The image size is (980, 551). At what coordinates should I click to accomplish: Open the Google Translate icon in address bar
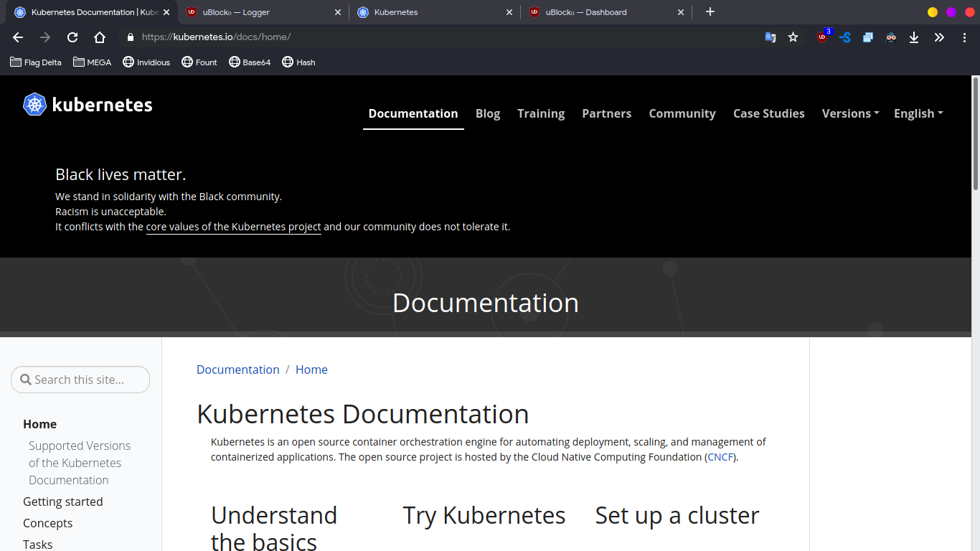click(771, 37)
